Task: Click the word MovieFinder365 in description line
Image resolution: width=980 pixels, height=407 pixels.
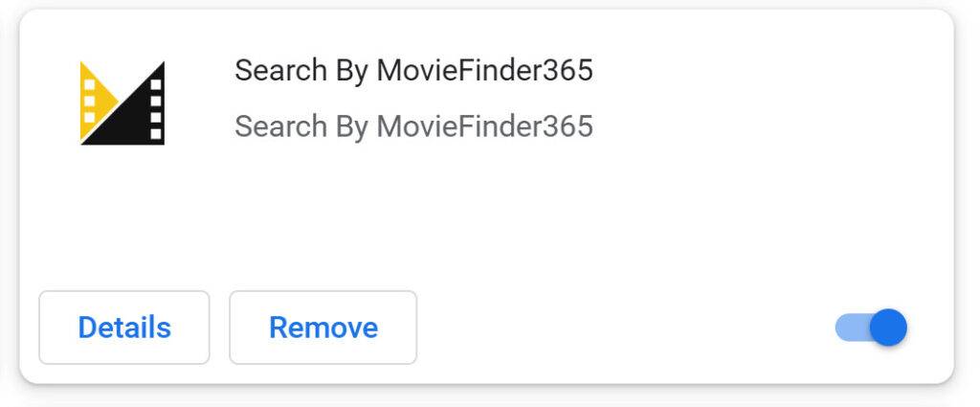Action: 484,126
